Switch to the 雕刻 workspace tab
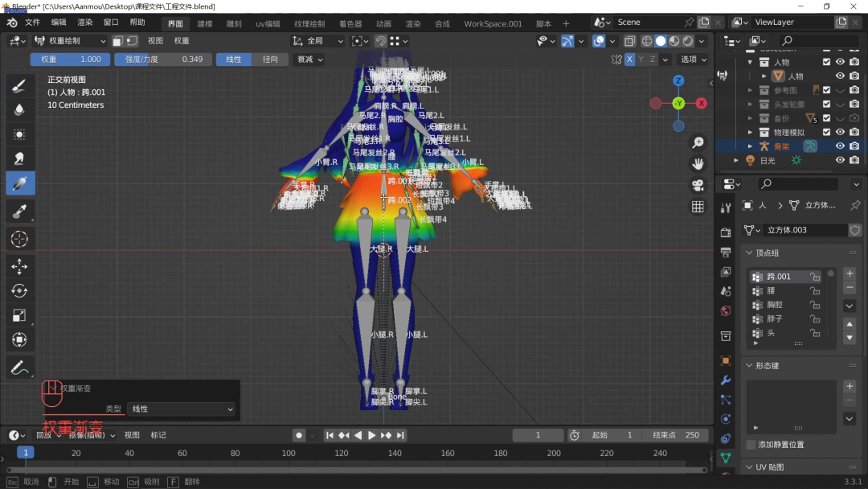 pyautogui.click(x=232, y=24)
